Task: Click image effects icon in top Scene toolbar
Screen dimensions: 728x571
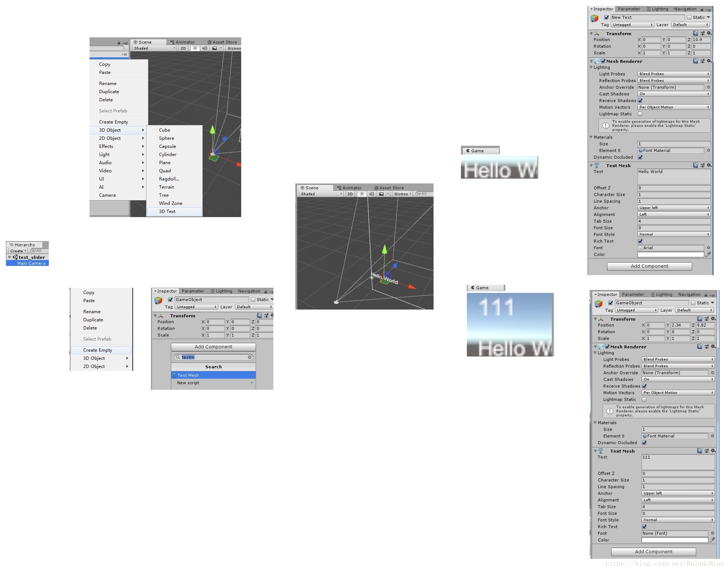Action: tap(215, 48)
